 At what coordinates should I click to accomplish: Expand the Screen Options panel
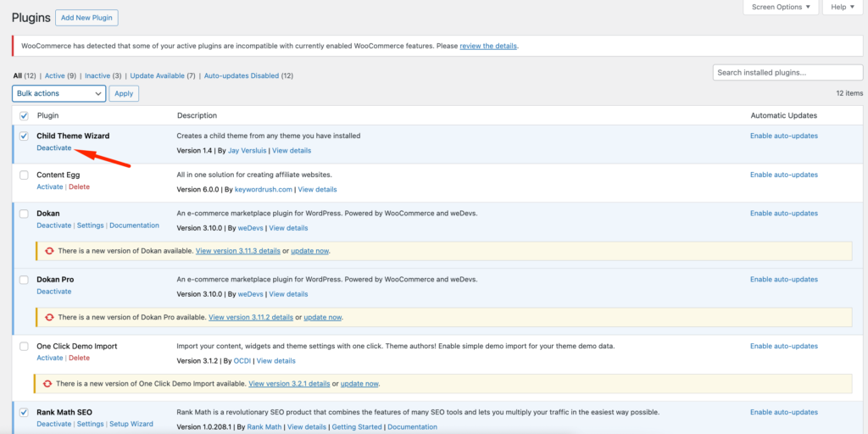click(x=781, y=7)
